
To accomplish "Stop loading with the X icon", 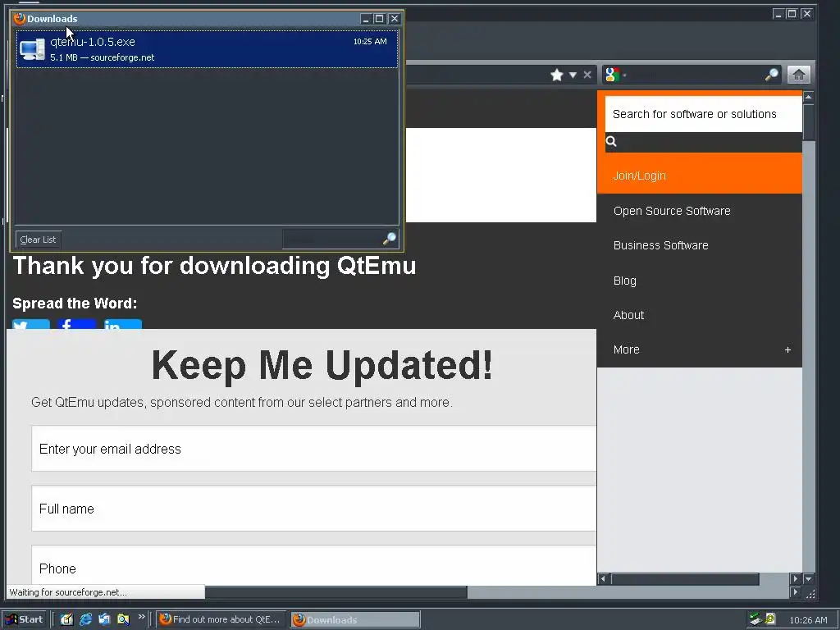I will tap(587, 75).
